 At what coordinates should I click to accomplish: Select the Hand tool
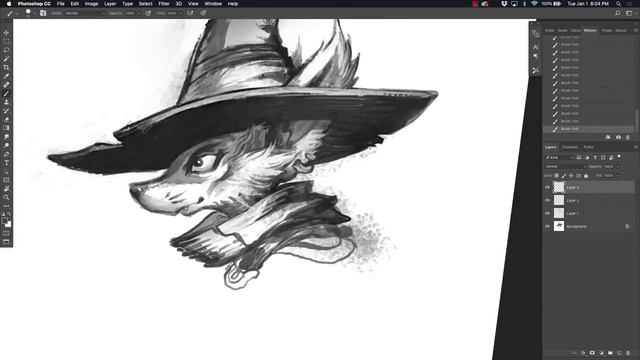(x=6, y=189)
